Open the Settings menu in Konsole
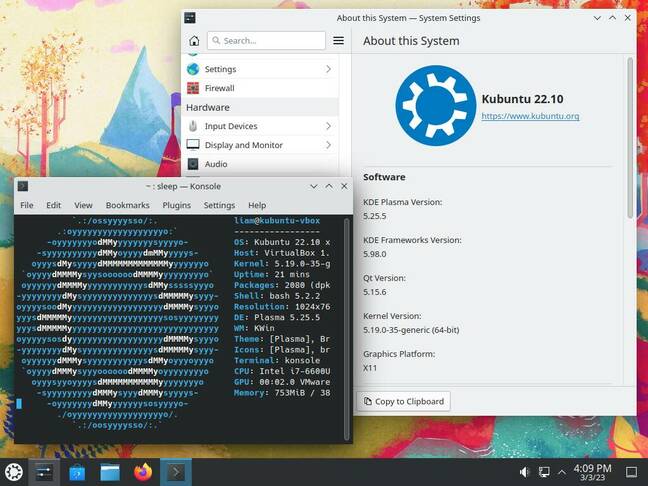This screenshot has height=486, width=648. [219, 205]
